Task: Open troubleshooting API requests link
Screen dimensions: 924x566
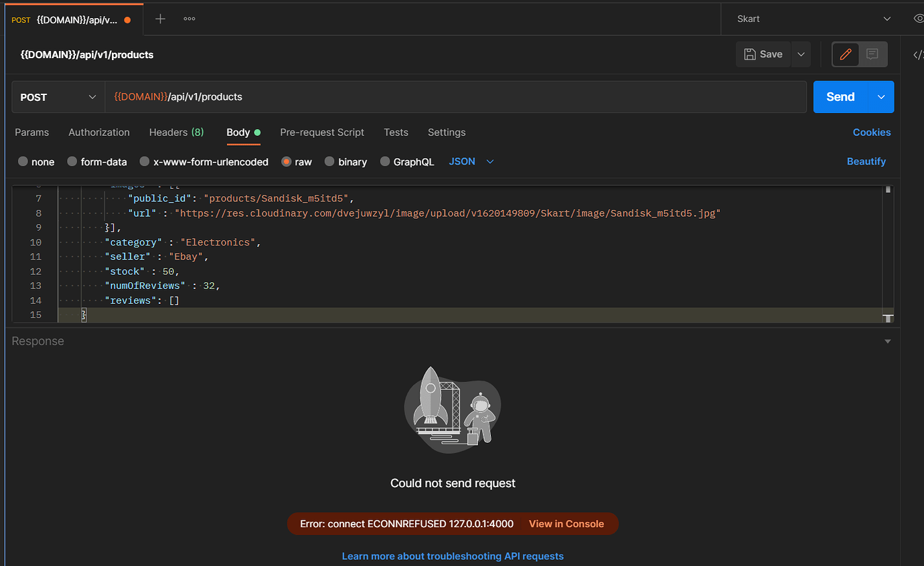Action: click(x=453, y=556)
